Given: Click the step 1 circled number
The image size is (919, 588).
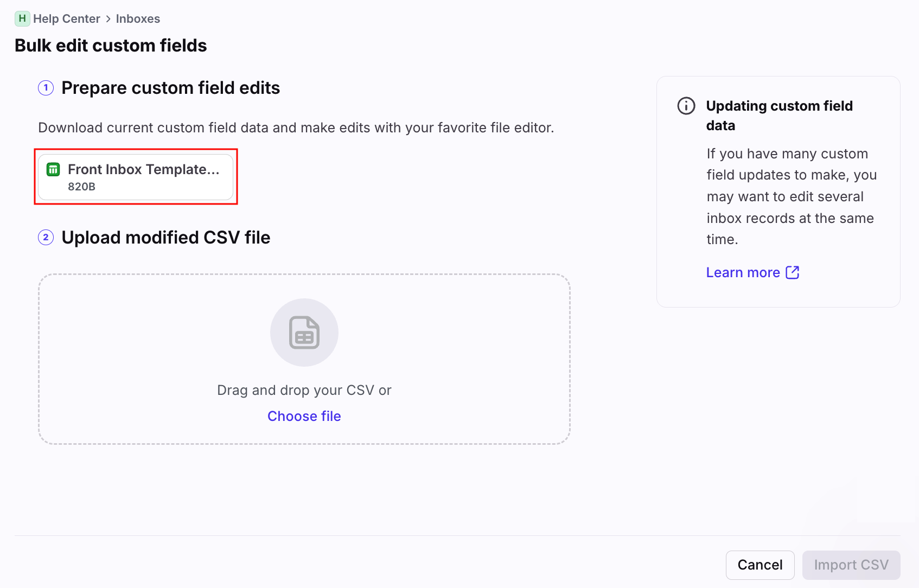Looking at the screenshot, I should pyautogui.click(x=46, y=88).
